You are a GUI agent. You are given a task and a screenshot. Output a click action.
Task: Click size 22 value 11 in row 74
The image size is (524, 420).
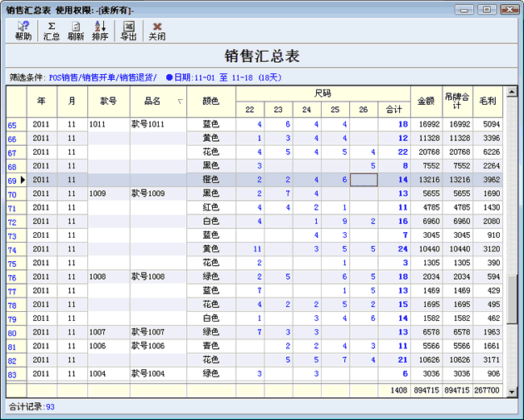[250, 249]
